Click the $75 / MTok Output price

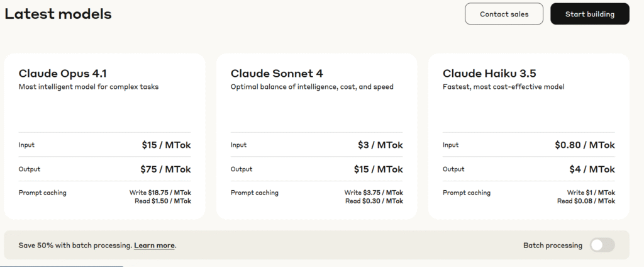tap(165, 169)
